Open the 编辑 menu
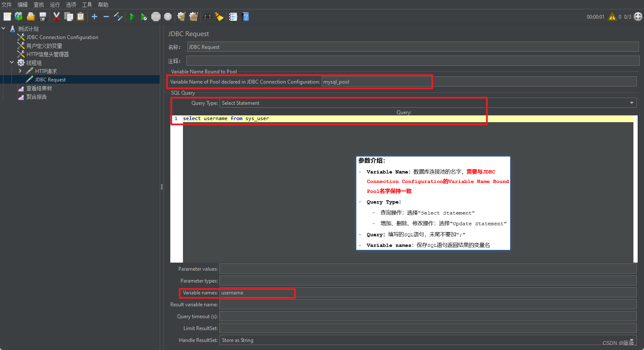The width and height of the screenshot is (644, 350). (x=22, y=5)
